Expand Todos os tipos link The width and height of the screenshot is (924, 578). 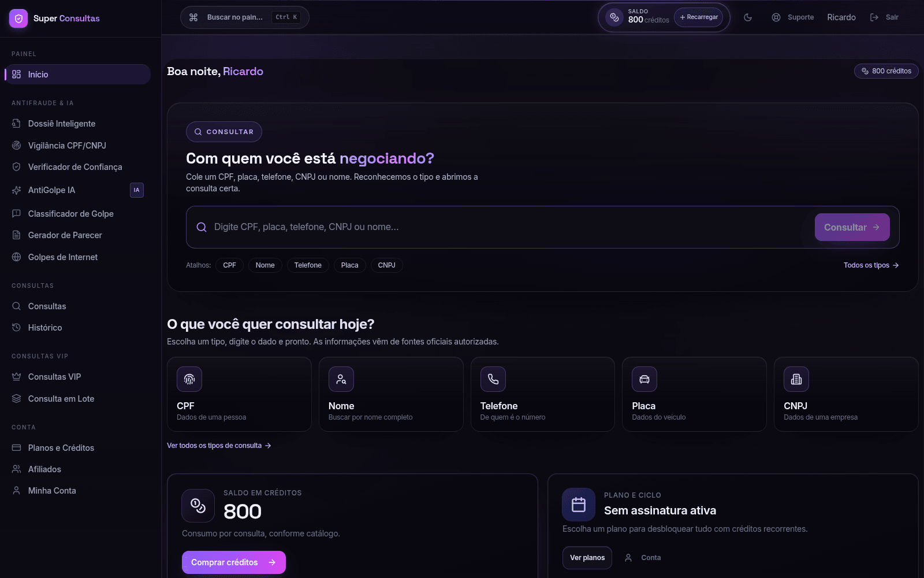[871, 265]
